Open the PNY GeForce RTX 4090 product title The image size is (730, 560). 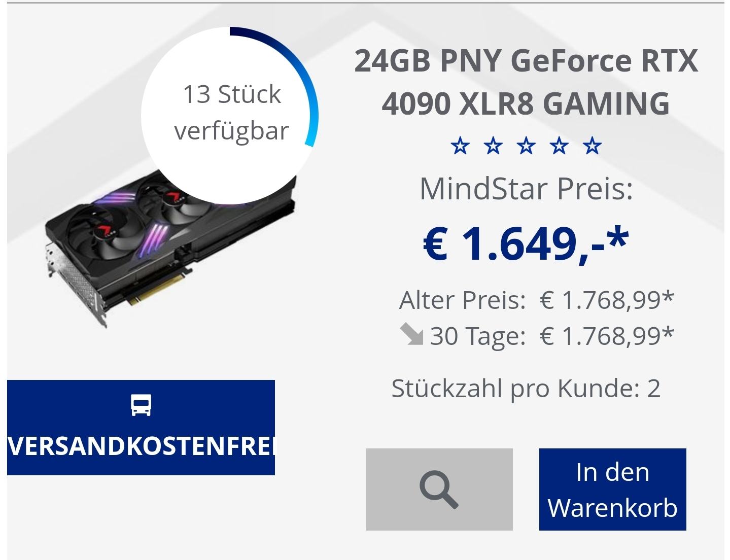coord(526,82)
